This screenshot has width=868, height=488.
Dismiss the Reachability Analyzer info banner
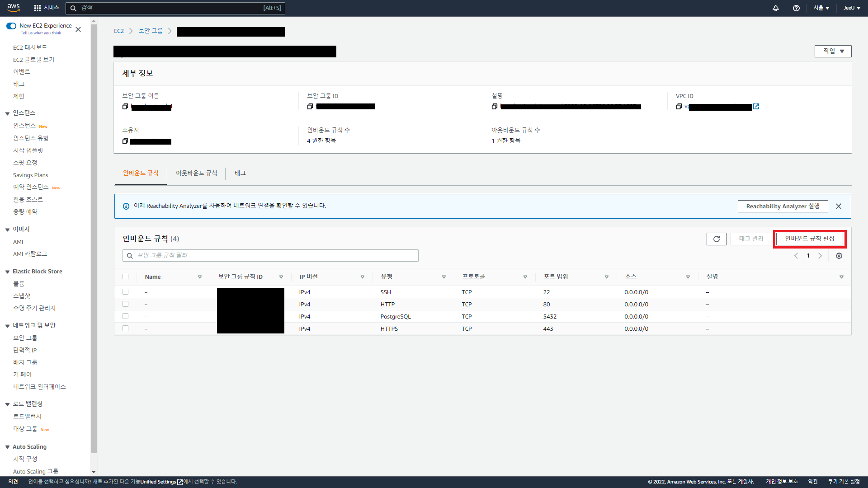click(839, 206)
